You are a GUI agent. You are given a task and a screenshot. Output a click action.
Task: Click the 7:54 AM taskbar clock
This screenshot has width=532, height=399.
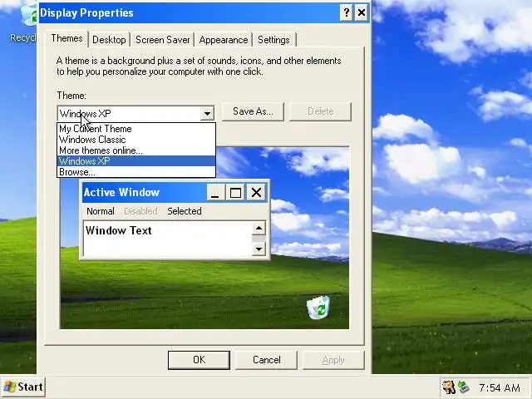point(500,387)
